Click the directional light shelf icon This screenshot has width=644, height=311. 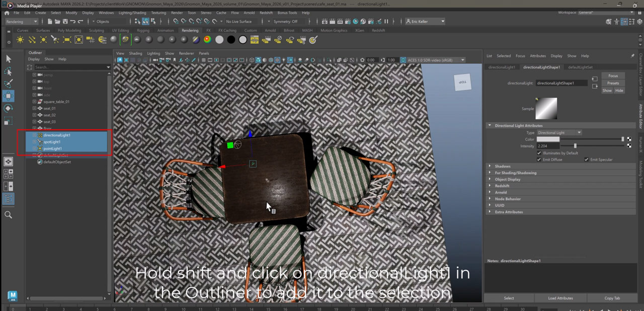[32, 40]
